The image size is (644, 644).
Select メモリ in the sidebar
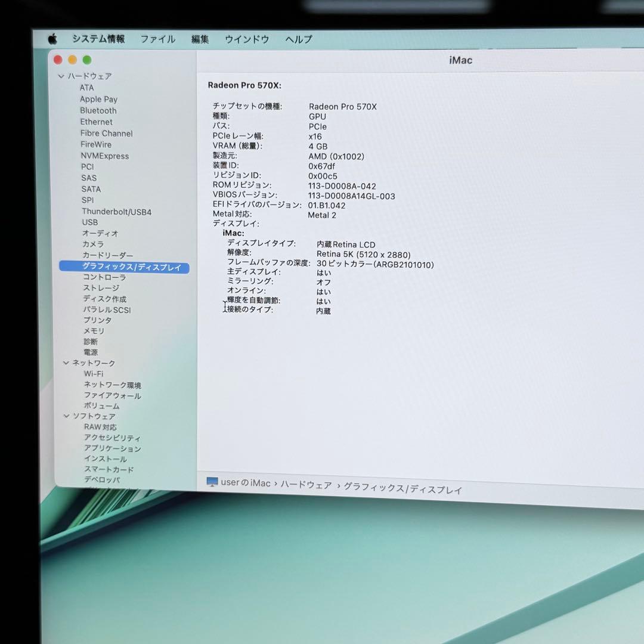click(94, 330)
